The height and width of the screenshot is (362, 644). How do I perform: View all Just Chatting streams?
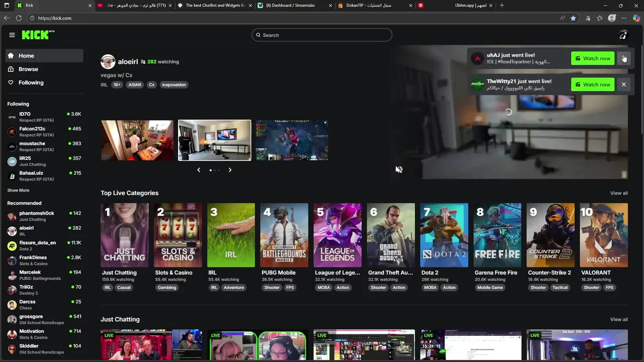619,319
